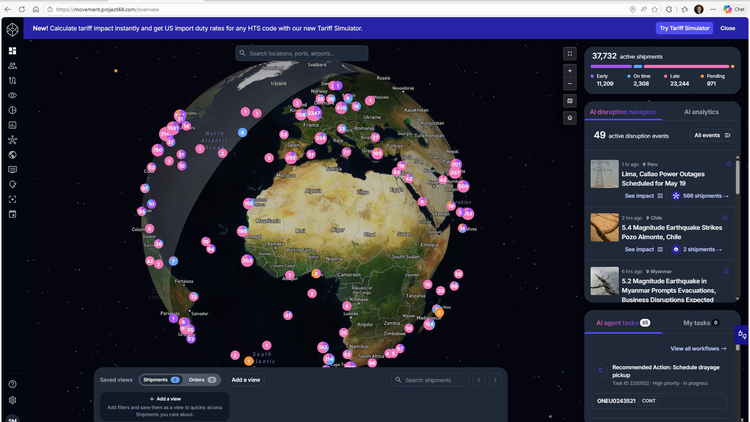Image resolution: width=750 pixels, height=422 pixels.
Task: Click the triangle alert icon on Lima event
Action: (729, 164)
